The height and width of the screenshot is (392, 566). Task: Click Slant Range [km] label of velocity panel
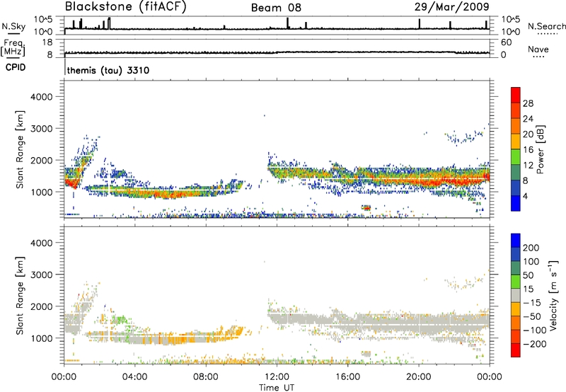coord(20,295)
